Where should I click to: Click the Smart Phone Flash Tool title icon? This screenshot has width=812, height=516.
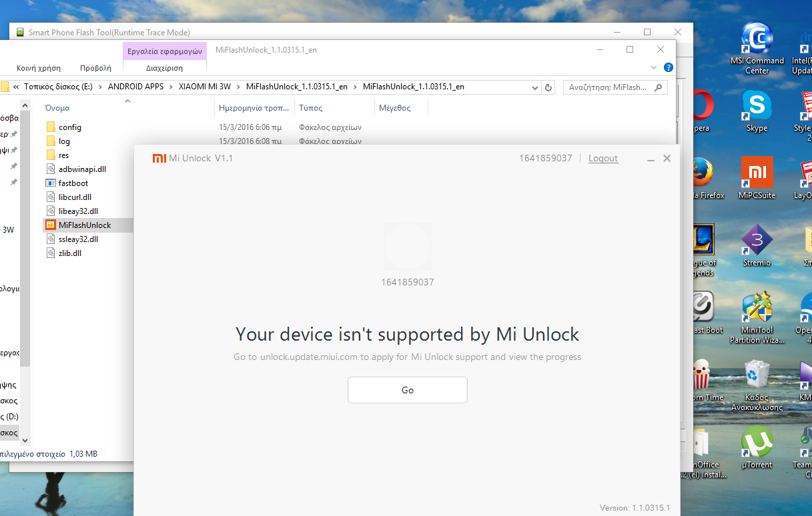pyautogui.click(x=20, y=32)
